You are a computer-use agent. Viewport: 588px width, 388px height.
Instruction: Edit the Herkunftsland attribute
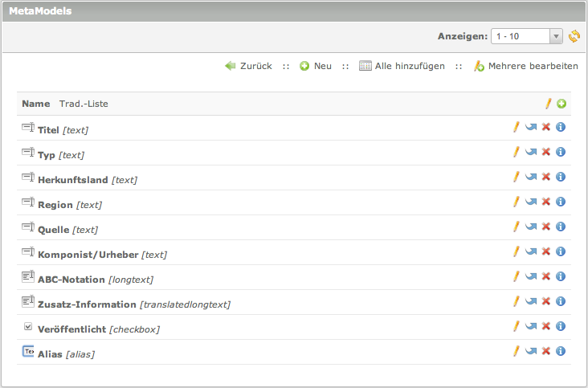517,177
